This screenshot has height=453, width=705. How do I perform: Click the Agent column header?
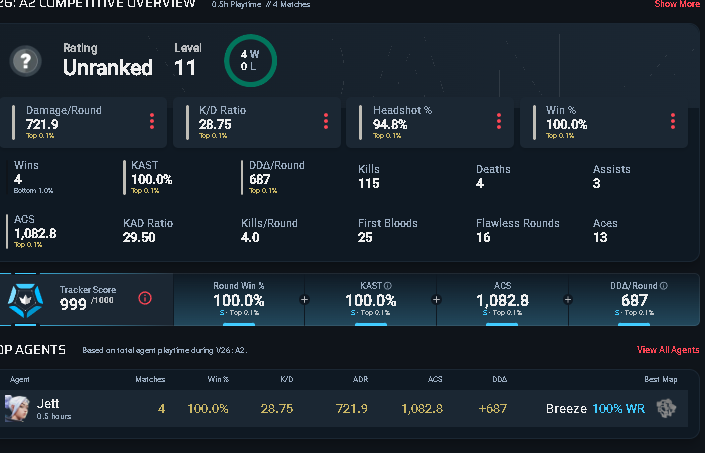(20, 379)
